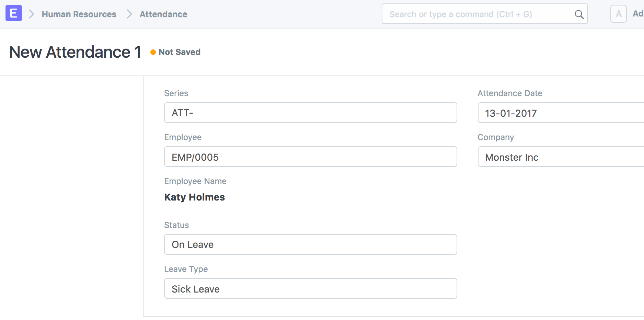The height and width of the screenshot is (320, 644).
Task: Open the Human Resources breadcrumb
Action: tap(79, 14)
